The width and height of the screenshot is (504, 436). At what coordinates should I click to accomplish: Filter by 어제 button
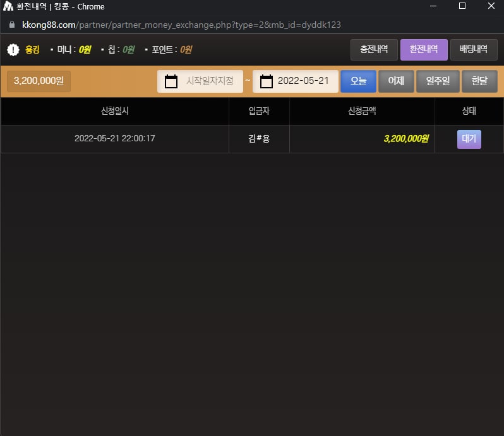(396, 81)
